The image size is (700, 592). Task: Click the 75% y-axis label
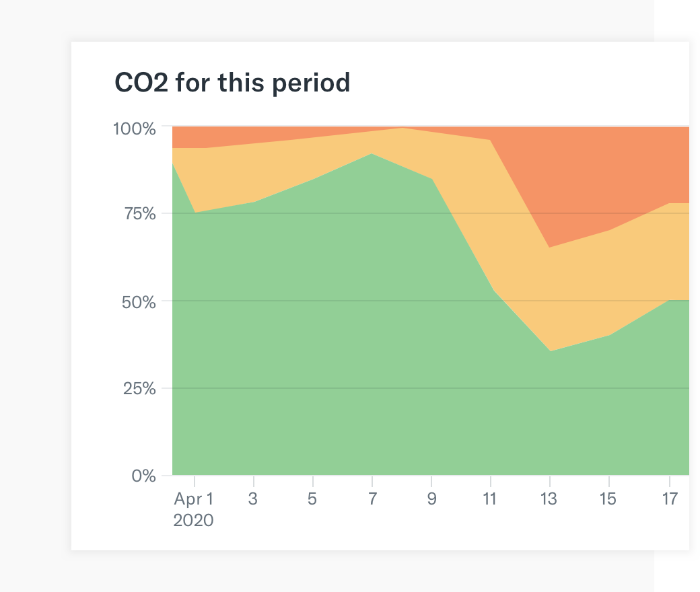tap(139, 214)
